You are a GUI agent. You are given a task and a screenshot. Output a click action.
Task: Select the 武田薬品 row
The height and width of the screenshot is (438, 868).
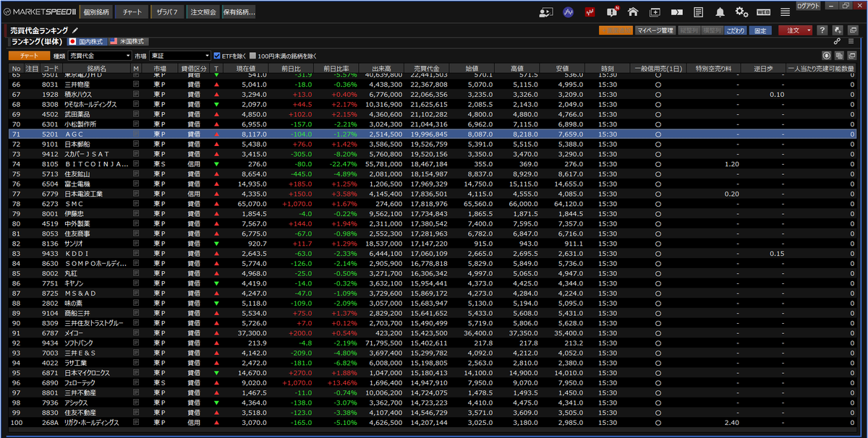tap(434, 113)
